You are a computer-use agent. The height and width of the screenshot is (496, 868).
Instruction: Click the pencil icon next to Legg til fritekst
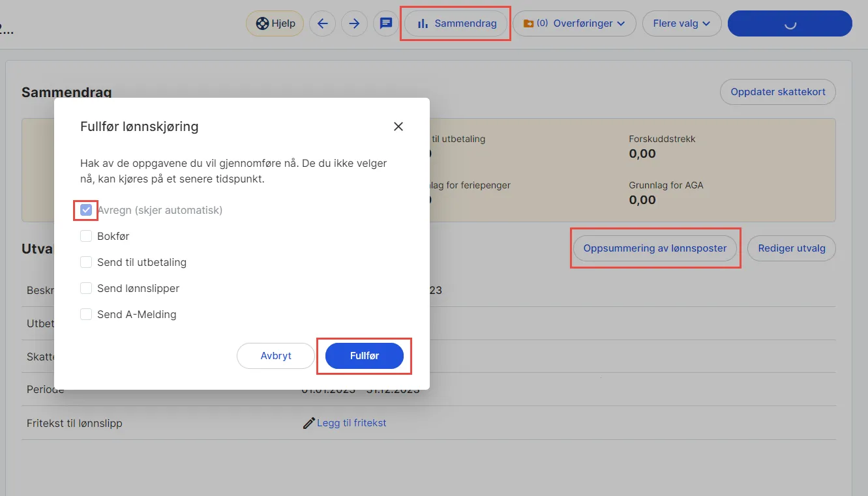308,422
